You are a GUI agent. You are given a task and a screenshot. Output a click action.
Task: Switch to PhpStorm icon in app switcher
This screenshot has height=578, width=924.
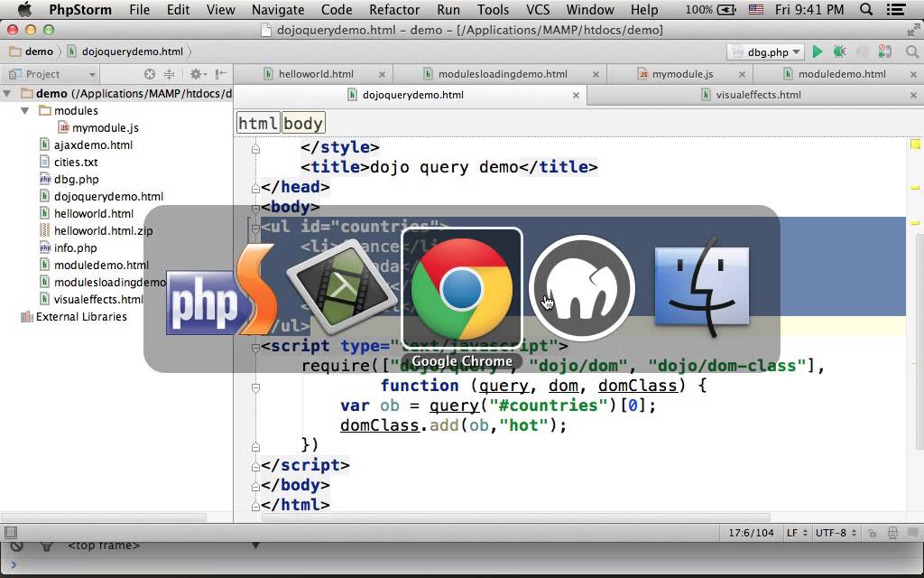[221, 289]
